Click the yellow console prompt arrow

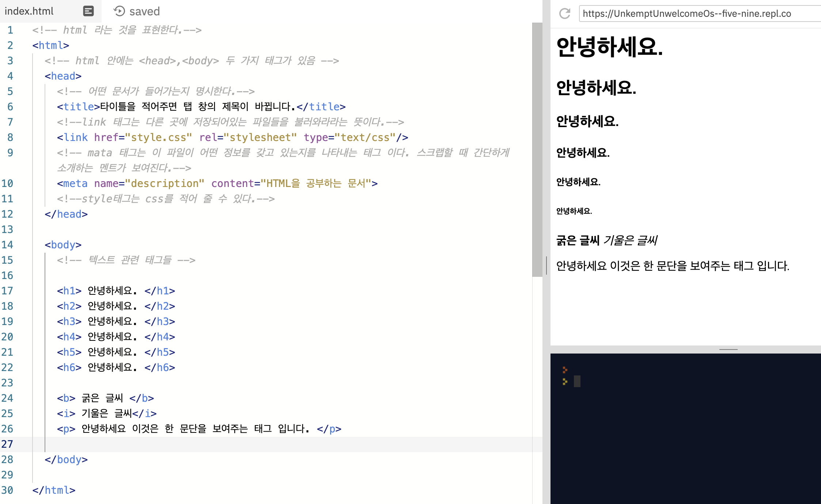(x=565, y=382)
